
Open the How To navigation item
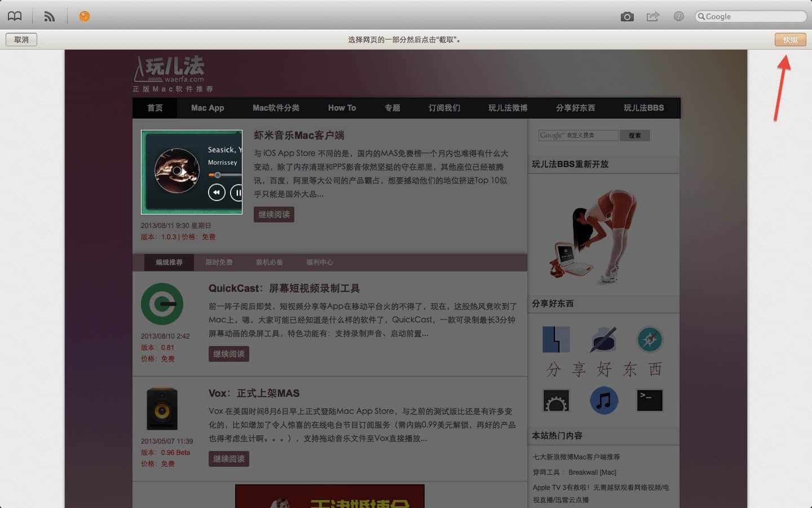coord(342,108)
